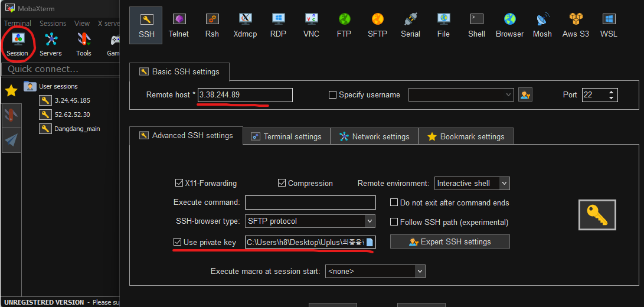The image size is (644, 307).
Task: Click the large yellow key button
Action: point(597,215)
